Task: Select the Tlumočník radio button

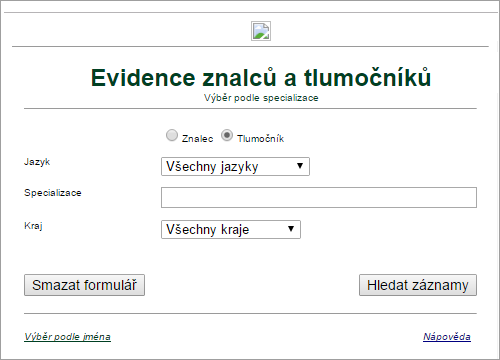Action: [227, 135]
